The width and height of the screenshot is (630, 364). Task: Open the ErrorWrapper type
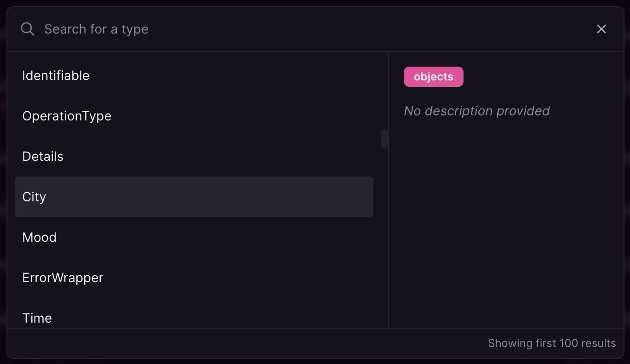(194, 278)
